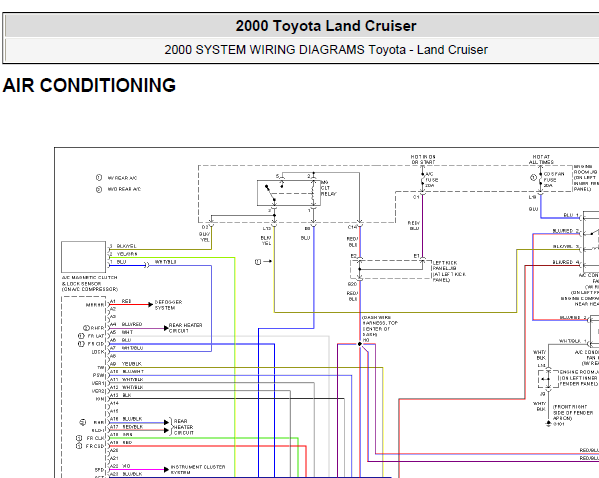The height and width of the screenshot is (478, 599).
Task: Click the Defogger System arrow
Action: pyautogui.click(x=151, y=305)
